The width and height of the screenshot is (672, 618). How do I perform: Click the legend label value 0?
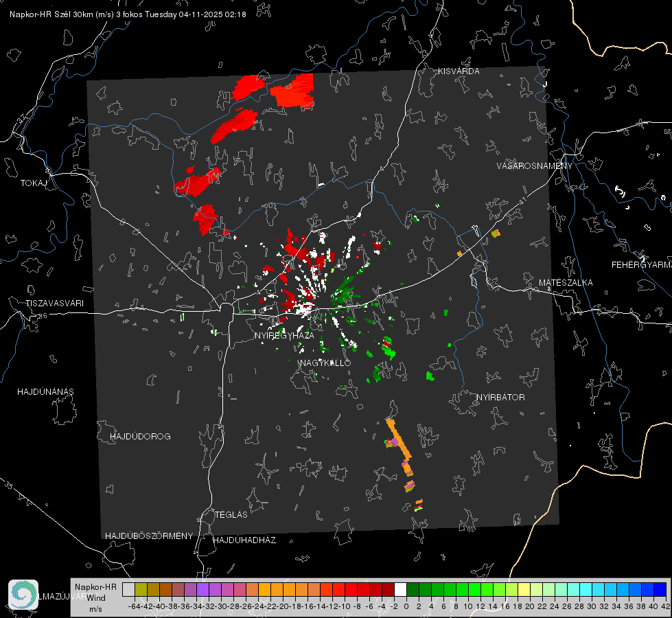[x=406, y=607]
